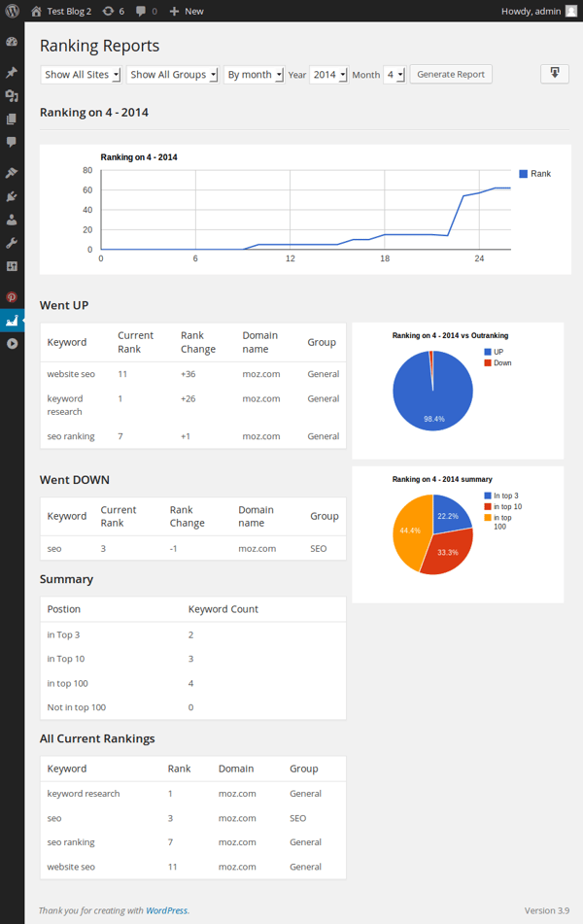
Task: Open the Plugins sidebar icon
Action: click(12, 197)
